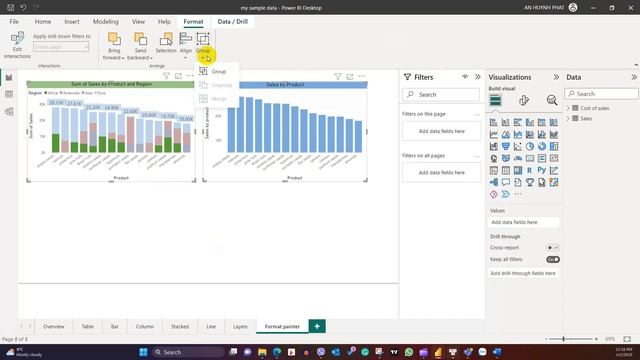
Task: Click Add data fields under Filters on all pages
Action: pyautogui.click(x=442, y=173)
